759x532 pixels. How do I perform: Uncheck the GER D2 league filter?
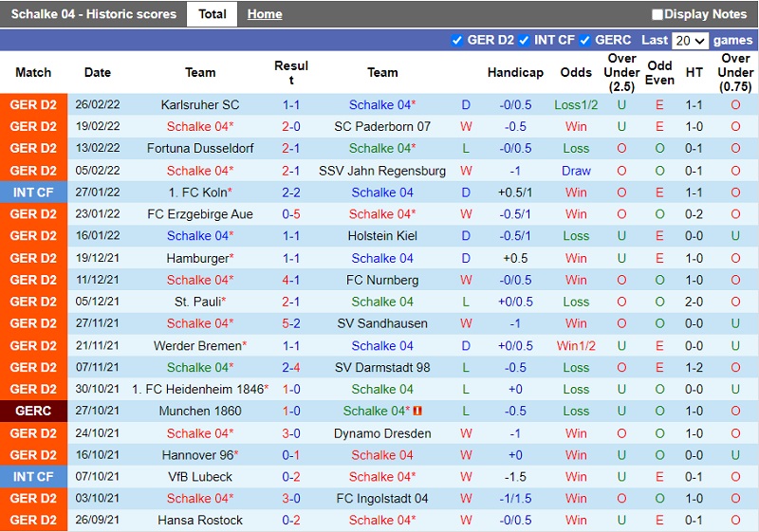point(456,40)
